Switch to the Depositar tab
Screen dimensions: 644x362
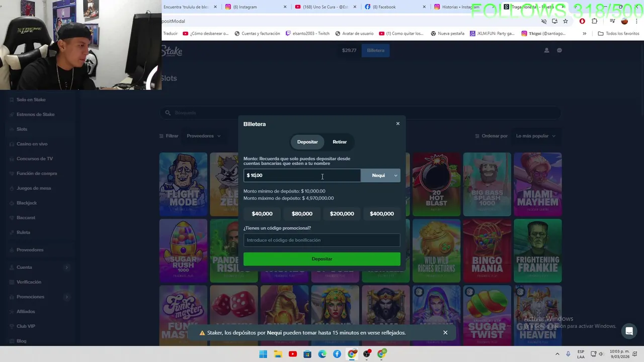pos(307,142)
